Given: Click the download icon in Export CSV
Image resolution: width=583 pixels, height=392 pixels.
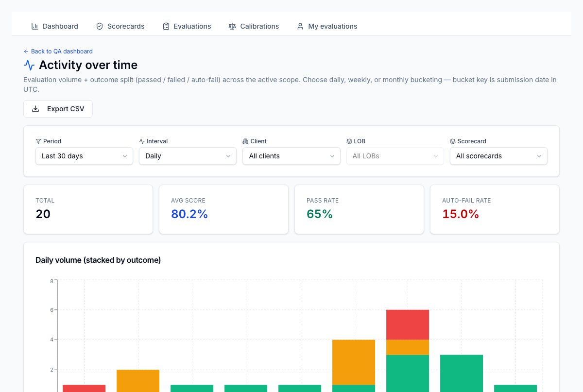Looking at the screenshot, I should tap(35, 109).
